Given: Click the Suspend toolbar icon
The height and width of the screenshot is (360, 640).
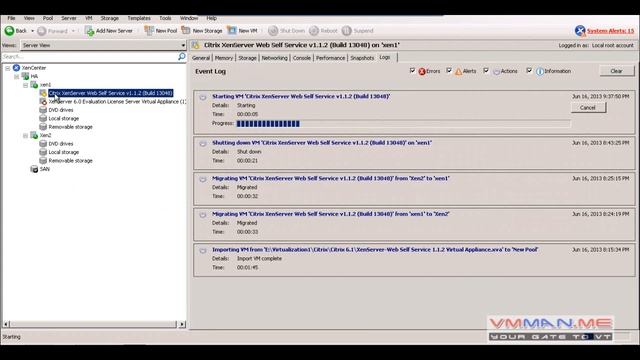Looking at the screenshot, I should (x=347, y=31).
